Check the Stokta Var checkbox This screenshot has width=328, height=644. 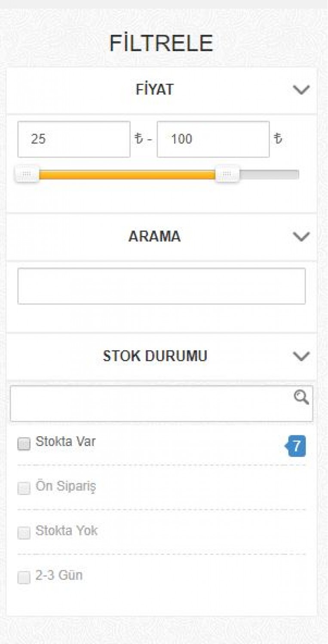[24, 444]
